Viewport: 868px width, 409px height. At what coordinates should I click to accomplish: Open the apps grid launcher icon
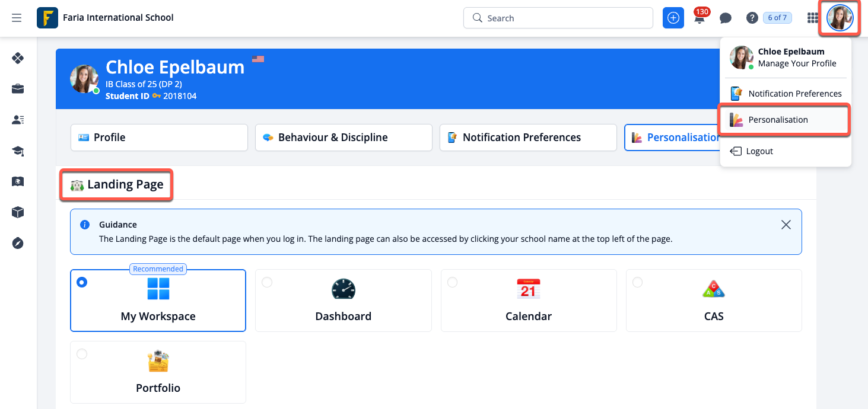click(813, 18)
